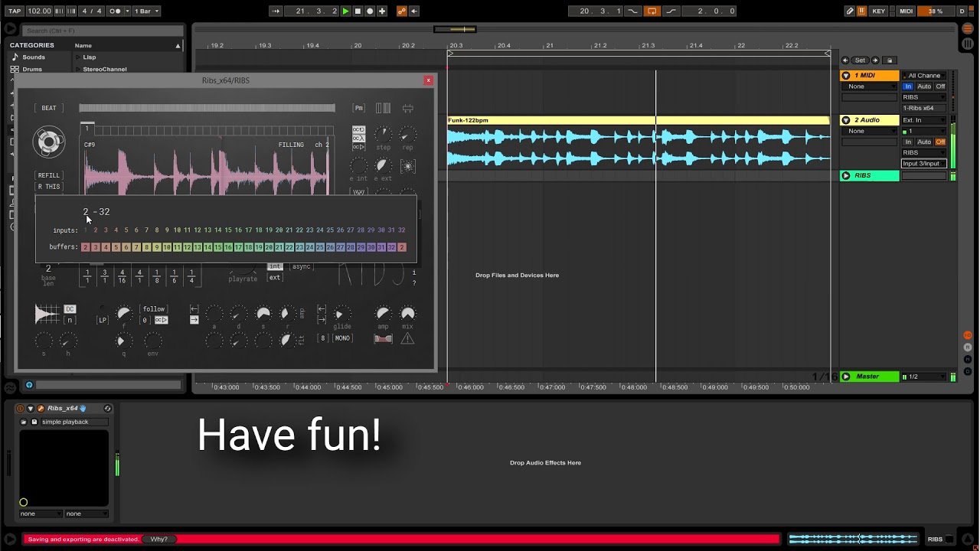Screen dimensions: 980x551
Task: Open the All Channels MIDI input dropdown
Action: [923, 76]
